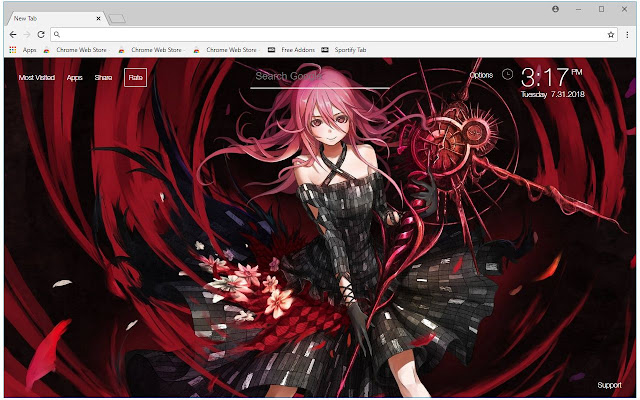Reload the page with the refresh icon
The width and height of the screenshot is (640, 400).
[x=41, y=35]
